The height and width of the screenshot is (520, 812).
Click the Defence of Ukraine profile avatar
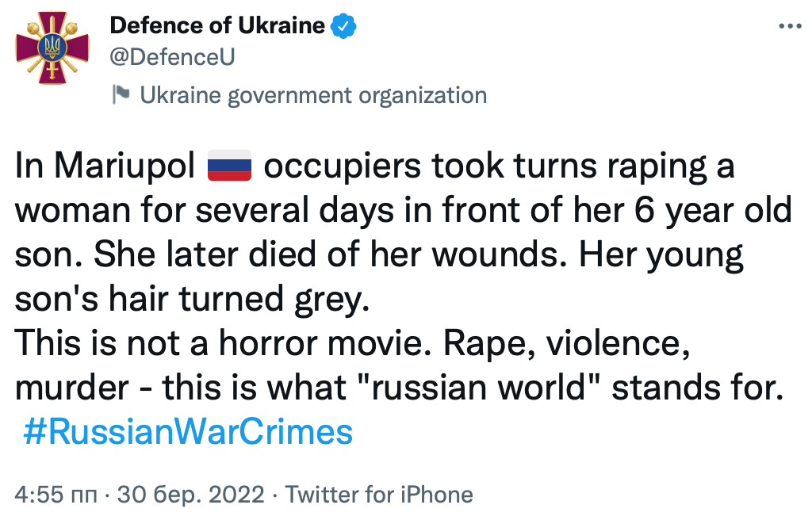click(x=54, y=48)
